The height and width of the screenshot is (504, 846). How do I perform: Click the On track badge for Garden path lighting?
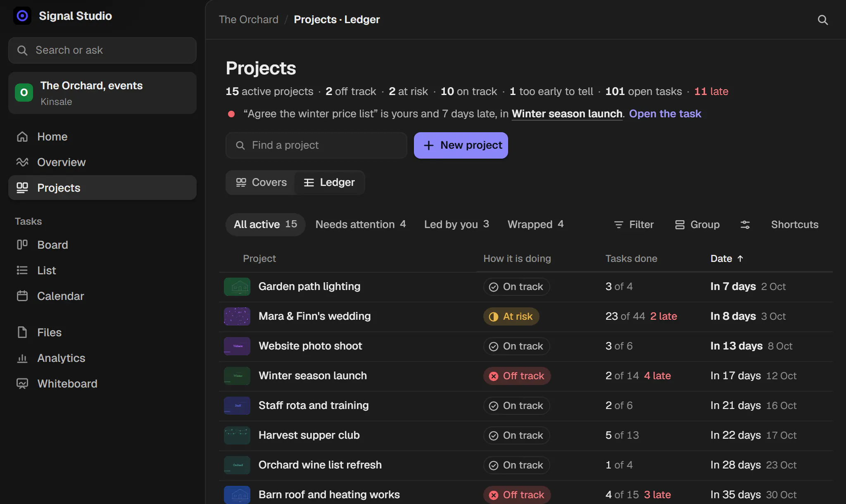point(516,287)
